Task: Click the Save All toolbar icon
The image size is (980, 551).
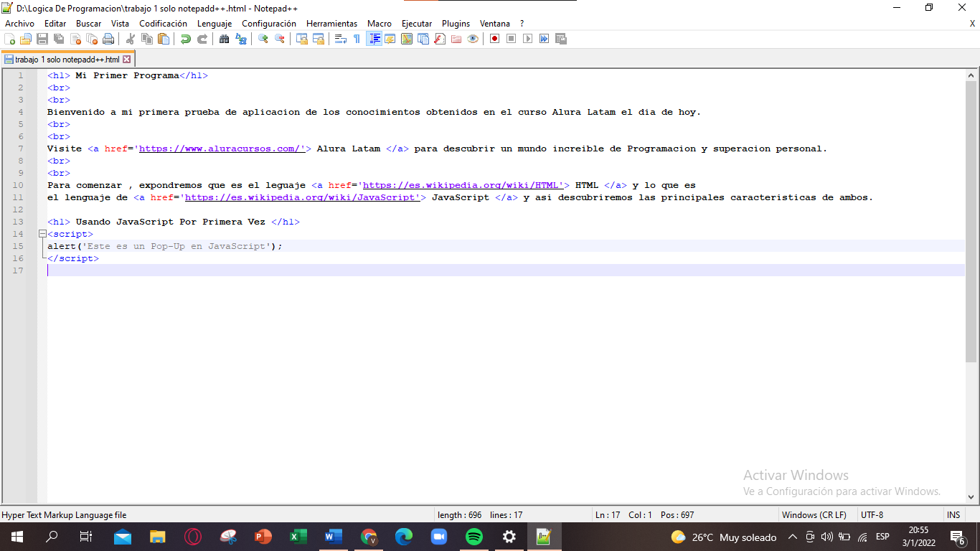Action: (59, 39)
